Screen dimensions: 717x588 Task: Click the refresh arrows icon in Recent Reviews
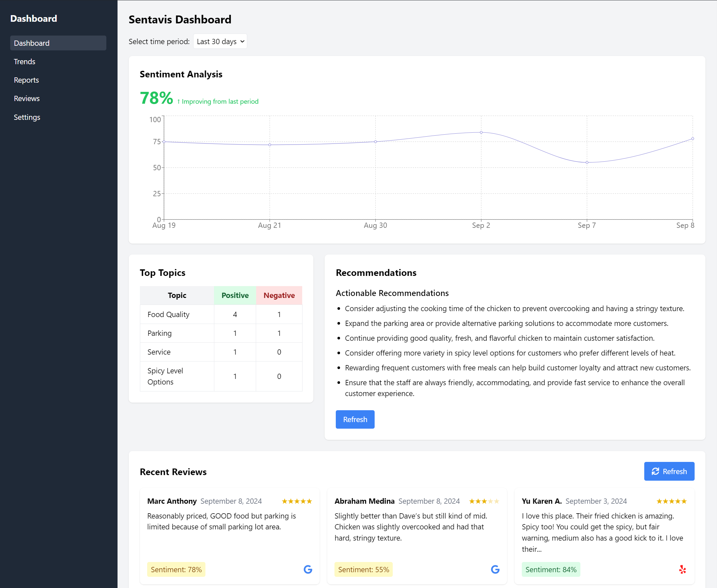click(x=655, y=471)
